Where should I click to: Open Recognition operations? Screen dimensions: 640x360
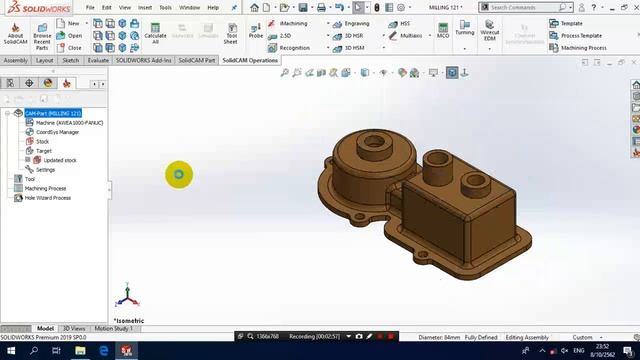click(x=289, y=48)
